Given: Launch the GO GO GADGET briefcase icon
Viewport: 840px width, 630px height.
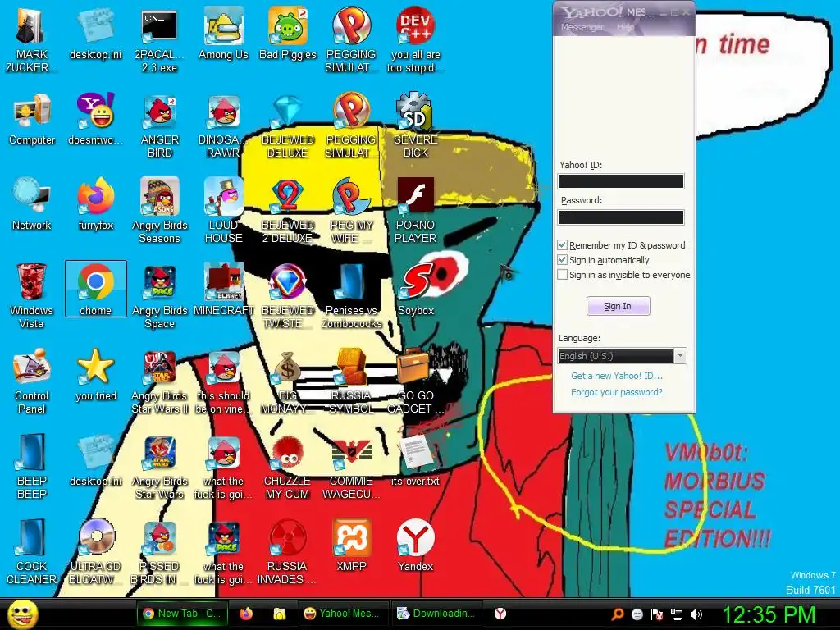Looking at the screenshot, I should click(415, 381).
